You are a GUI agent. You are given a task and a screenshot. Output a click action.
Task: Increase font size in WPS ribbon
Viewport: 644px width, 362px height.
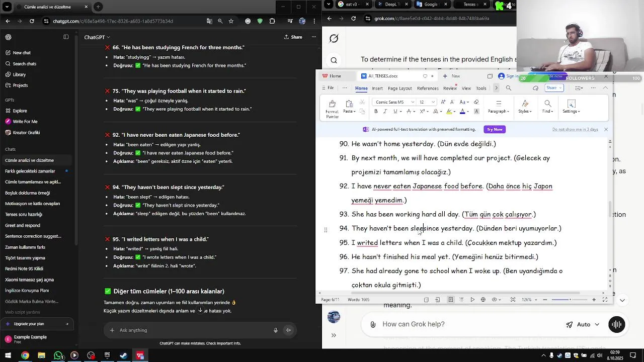click(443, 102)
